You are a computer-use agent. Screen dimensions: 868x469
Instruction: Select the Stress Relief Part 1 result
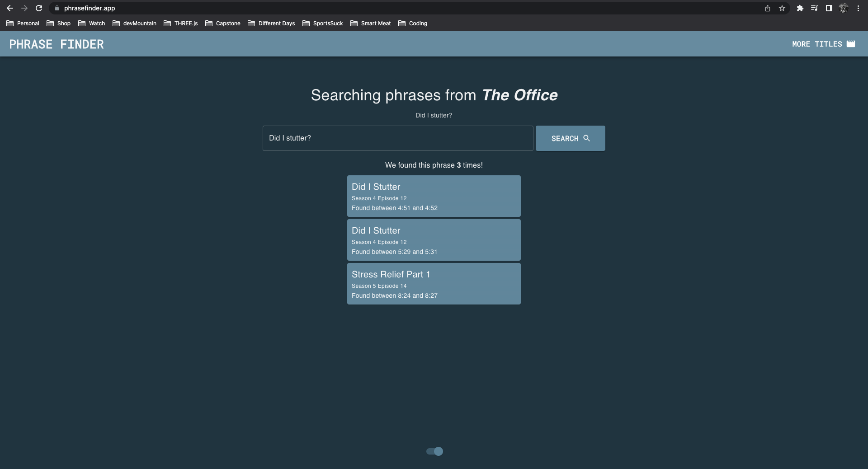click(x=434, y=284)
